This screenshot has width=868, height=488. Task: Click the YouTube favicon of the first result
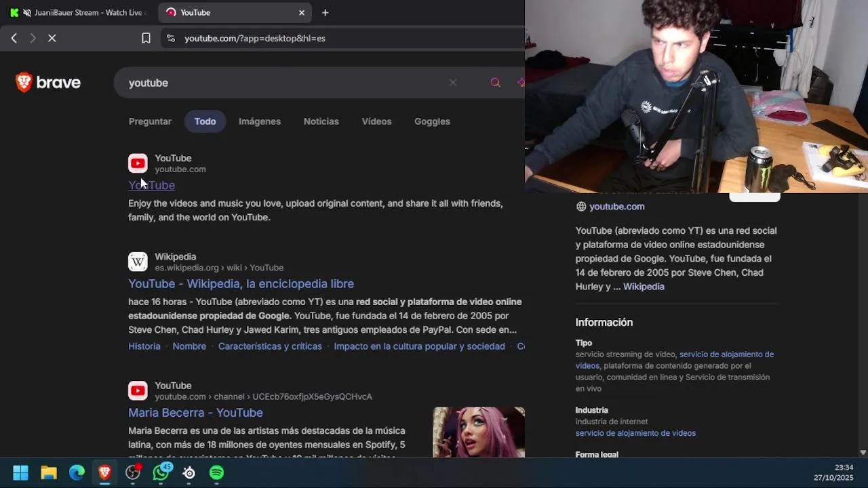pos(138,163)
